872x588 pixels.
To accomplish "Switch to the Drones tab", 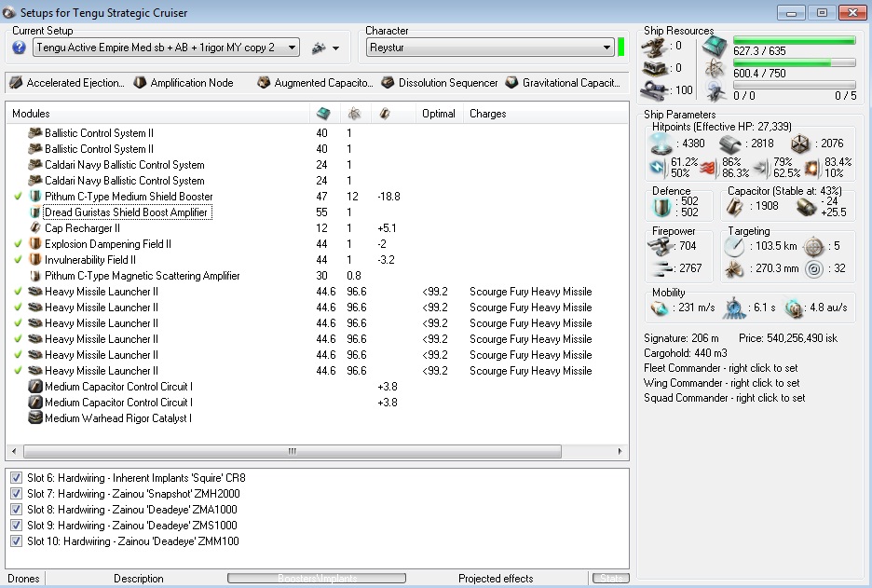I will click(x=23, y=579).
